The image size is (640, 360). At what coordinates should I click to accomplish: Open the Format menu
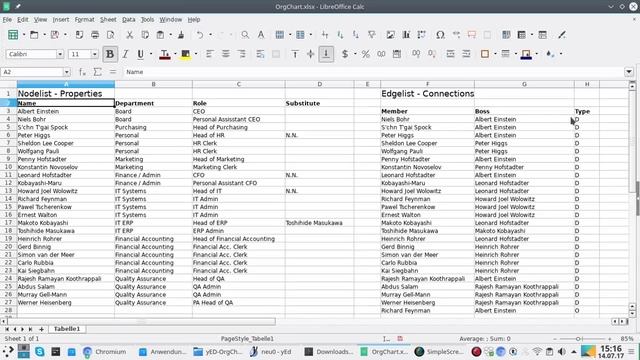tap(84, 20)
